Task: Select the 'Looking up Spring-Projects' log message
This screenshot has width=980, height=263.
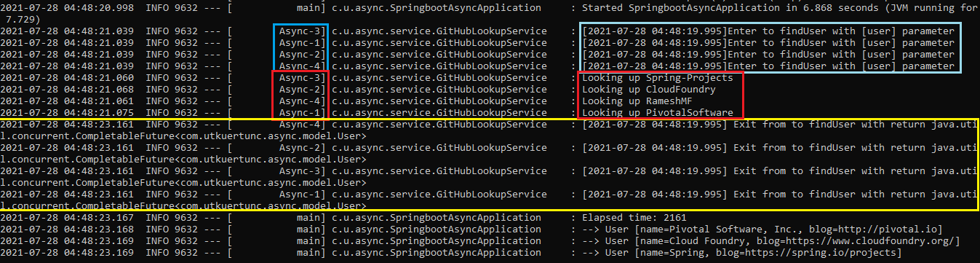Action: click(658, 78)
